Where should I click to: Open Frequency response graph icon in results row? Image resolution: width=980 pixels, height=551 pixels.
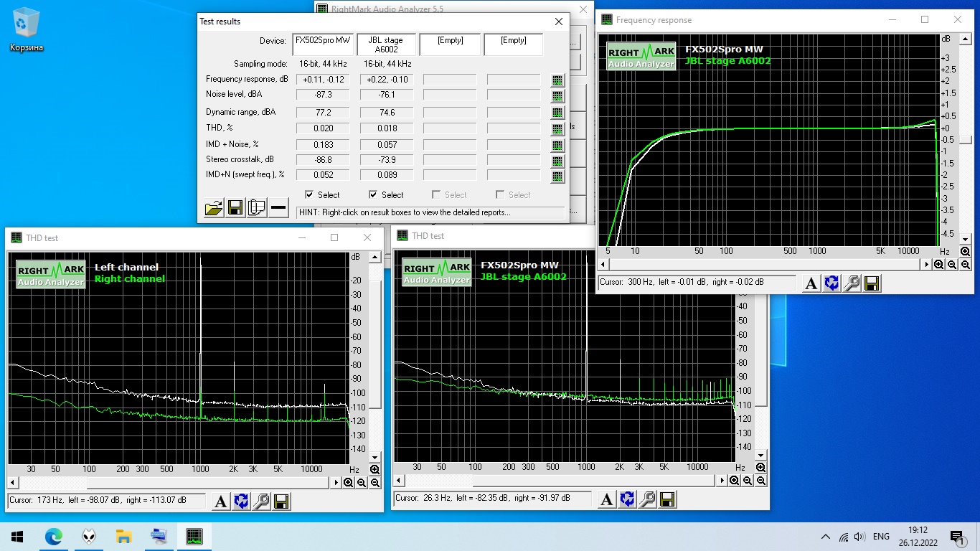(557, 80)
